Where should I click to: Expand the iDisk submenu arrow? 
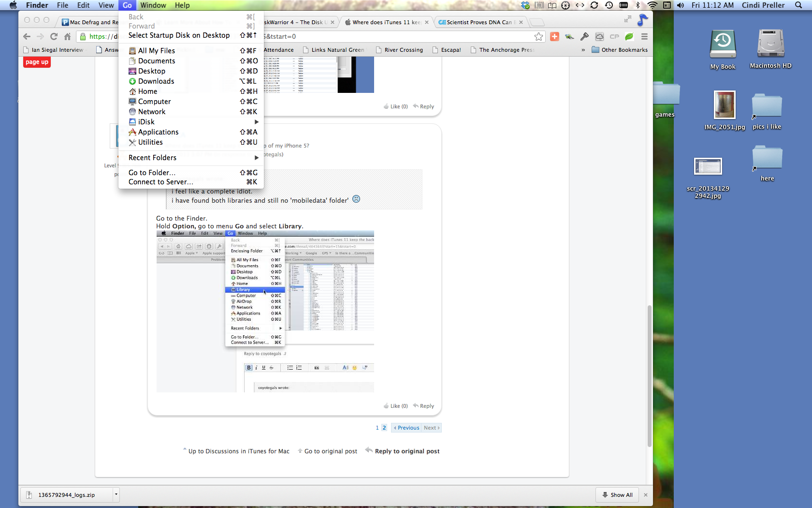point(257,122)
